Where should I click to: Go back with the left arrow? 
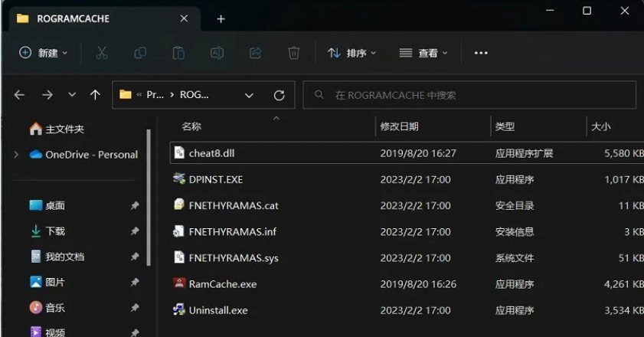(19, 95)
